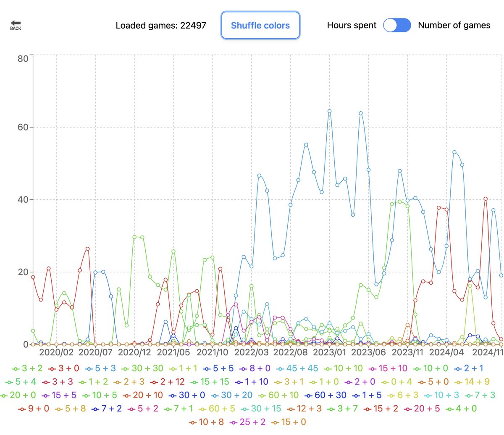Select the 1 + 10 legend entry
Screen dimensions: 504x435
click(x=251, y=382)
